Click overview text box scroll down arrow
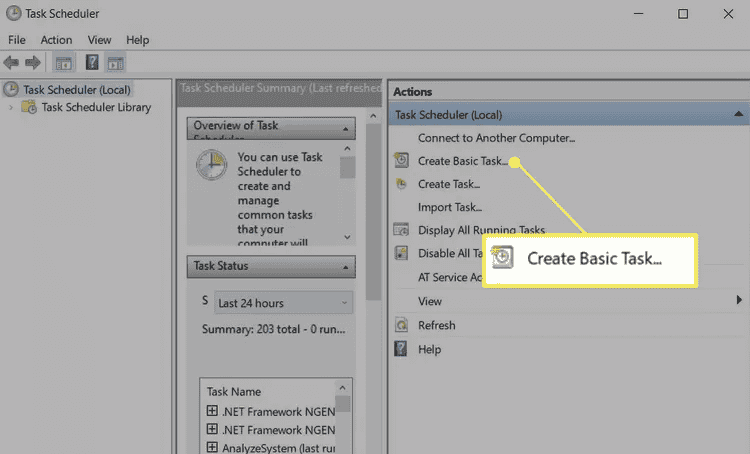The image size is (750, 454). 347,237
